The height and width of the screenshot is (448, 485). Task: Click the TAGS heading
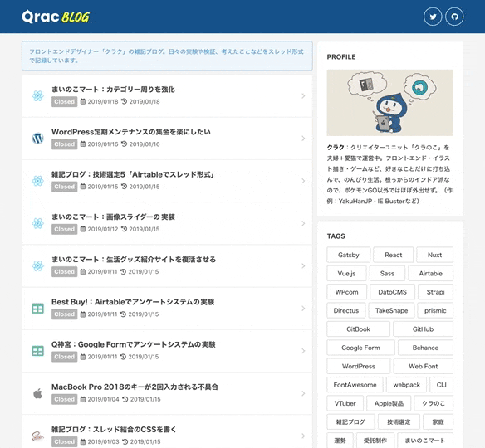coord(336,236)
